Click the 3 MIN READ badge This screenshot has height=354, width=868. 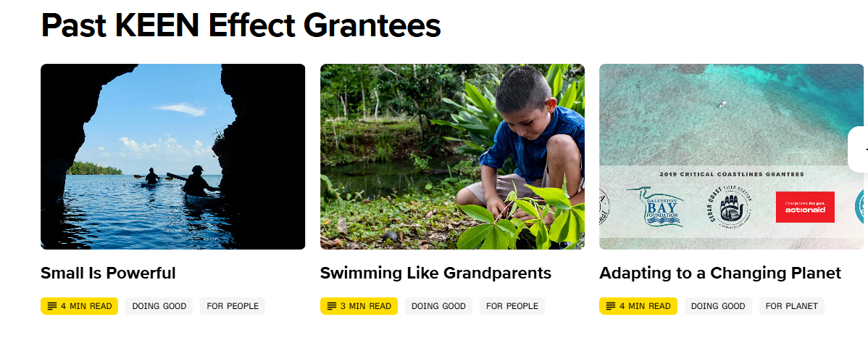pyautogui.click(x=359, y=306)
